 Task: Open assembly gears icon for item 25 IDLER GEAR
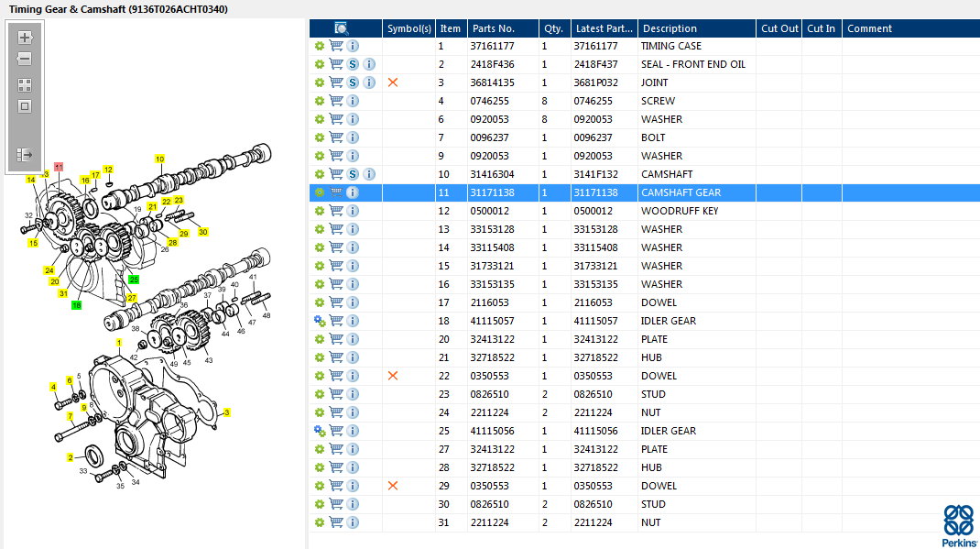tap(320, 431)
